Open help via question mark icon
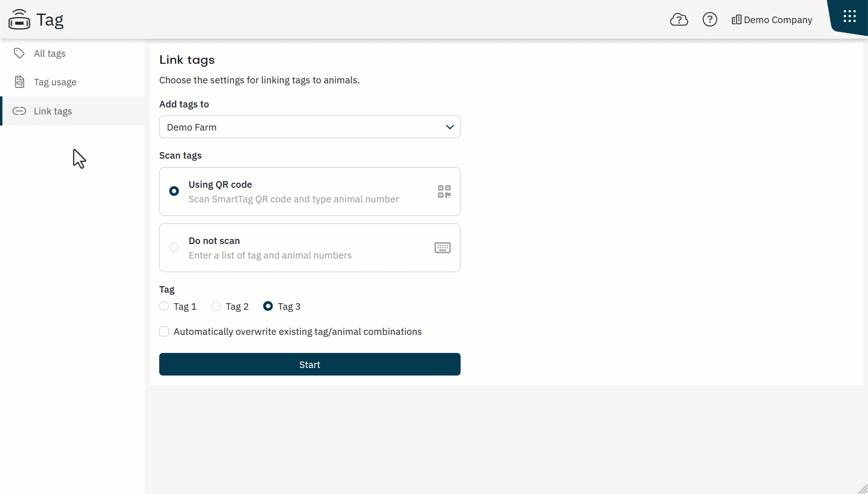Image resolution: width=868 pixels, height=494 pixels. 710,20
